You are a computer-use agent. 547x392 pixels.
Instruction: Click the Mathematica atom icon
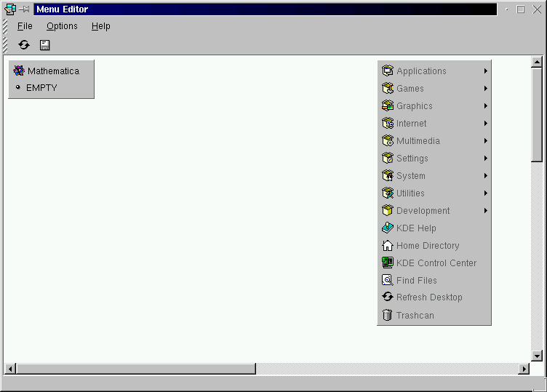[x=19, y=71]
